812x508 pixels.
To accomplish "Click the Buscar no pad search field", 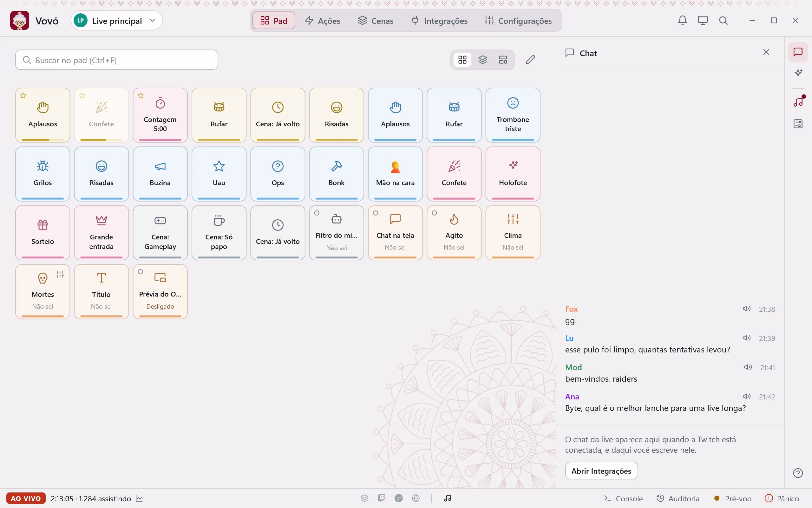I will tap(117, 60).
